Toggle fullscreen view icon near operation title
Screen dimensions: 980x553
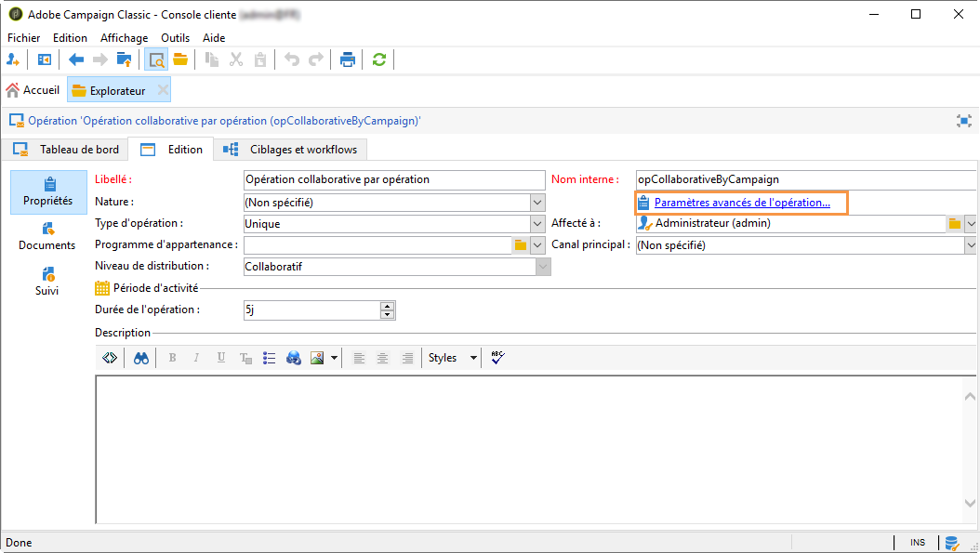click(964, 121)
